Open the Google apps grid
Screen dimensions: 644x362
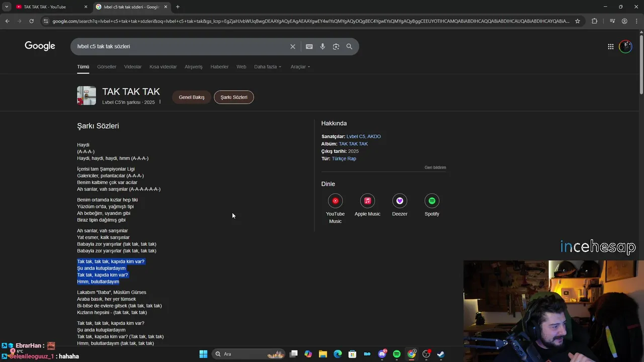click(610, 46)
